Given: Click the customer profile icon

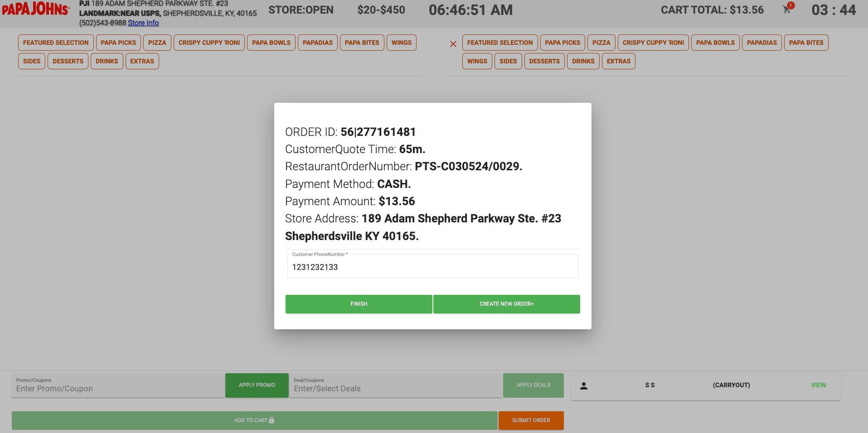Looking at the screenshot, I should (584, 385).
